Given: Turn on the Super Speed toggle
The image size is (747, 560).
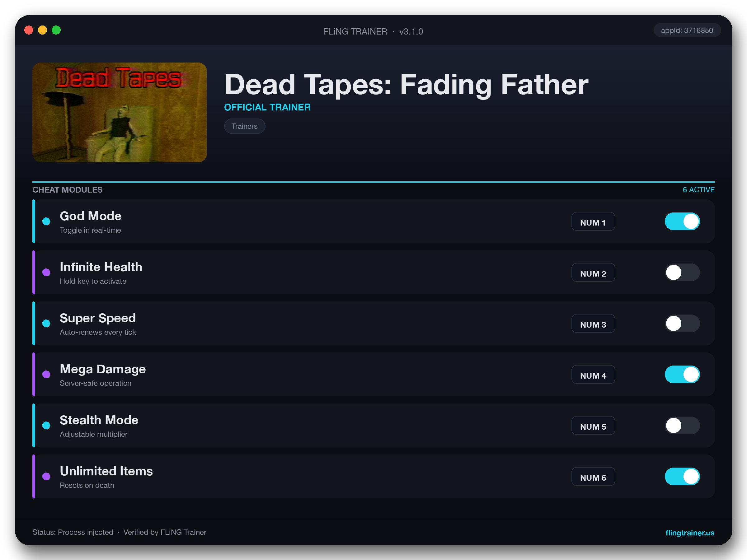Looking at the screenshot, I should point(682,323).
